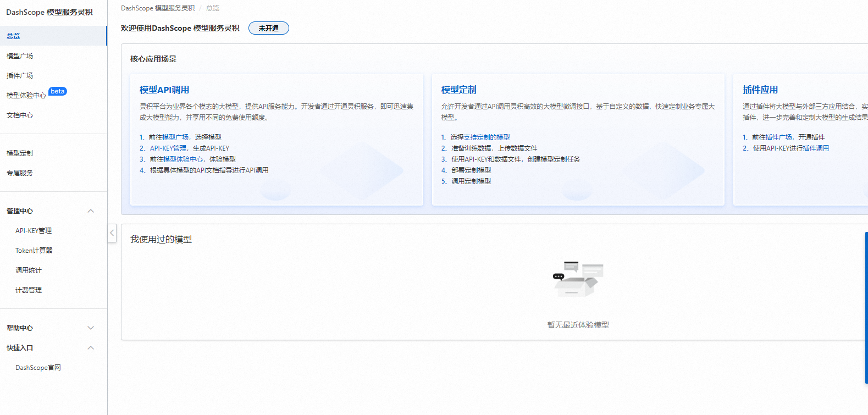This screenshot has width=868, height=415.
Task: Follow the API-KEY管理 link in step 2
Action: click(x=168, y=148)
